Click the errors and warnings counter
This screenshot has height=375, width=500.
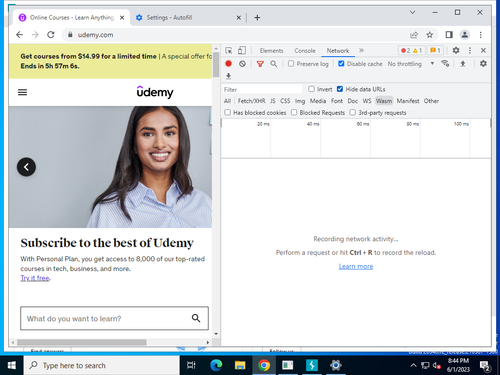tap(412, 51)
